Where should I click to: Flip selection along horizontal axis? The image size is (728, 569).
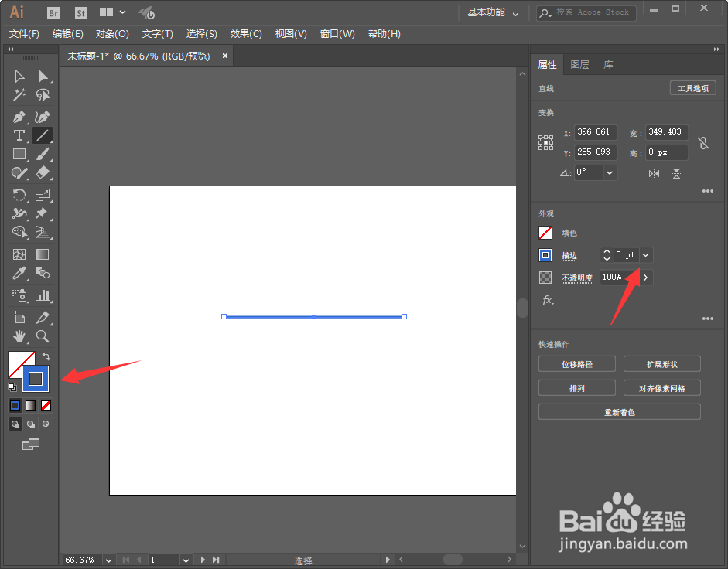click(654, 174)
